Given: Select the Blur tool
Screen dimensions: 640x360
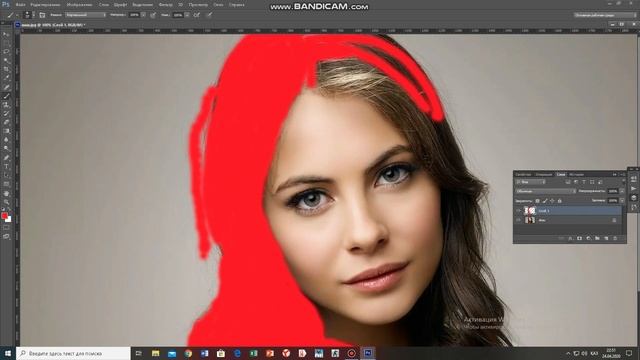Looking at the screenshot, I should coord(6,140).
